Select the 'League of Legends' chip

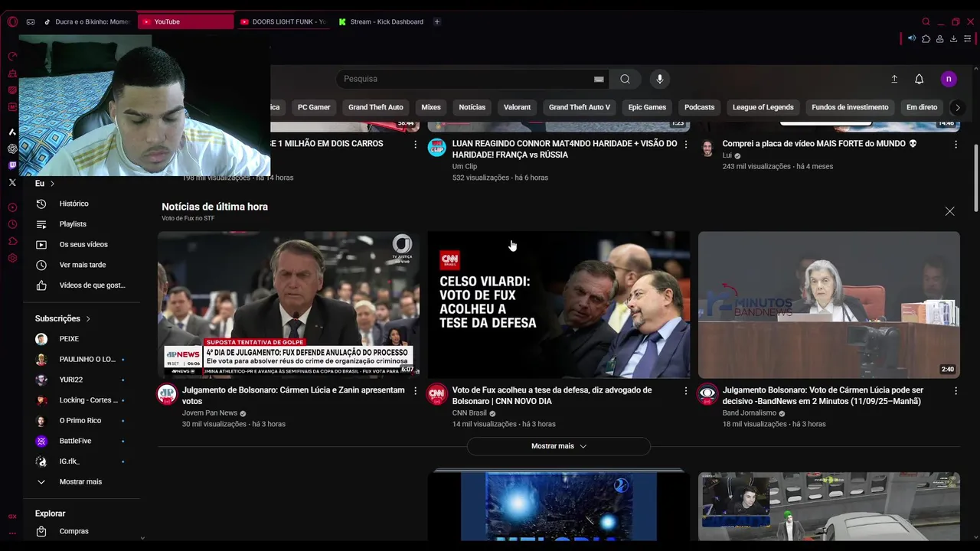tap(763, 107)
